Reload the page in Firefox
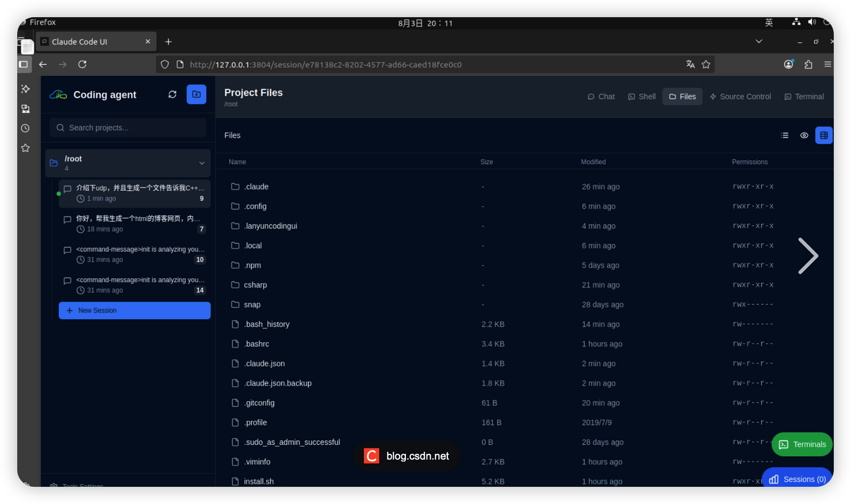This screenshot has width=851, height=504. [x=82, y=64]
